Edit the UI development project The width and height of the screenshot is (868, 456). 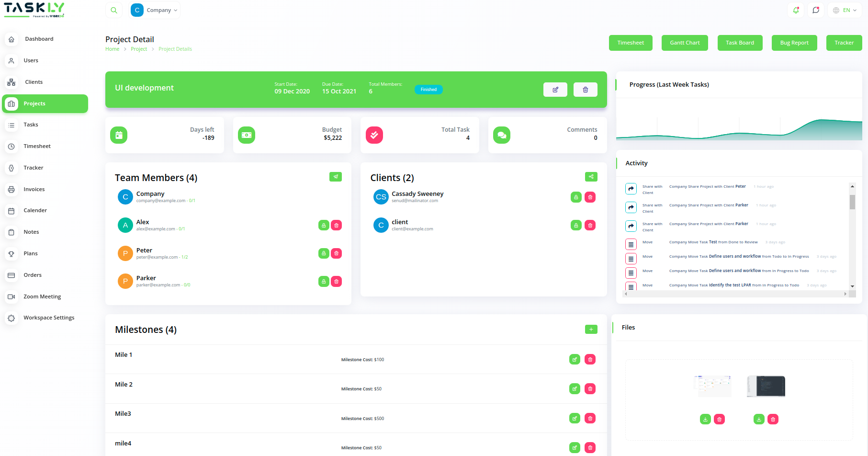click(x=555, y=90)
